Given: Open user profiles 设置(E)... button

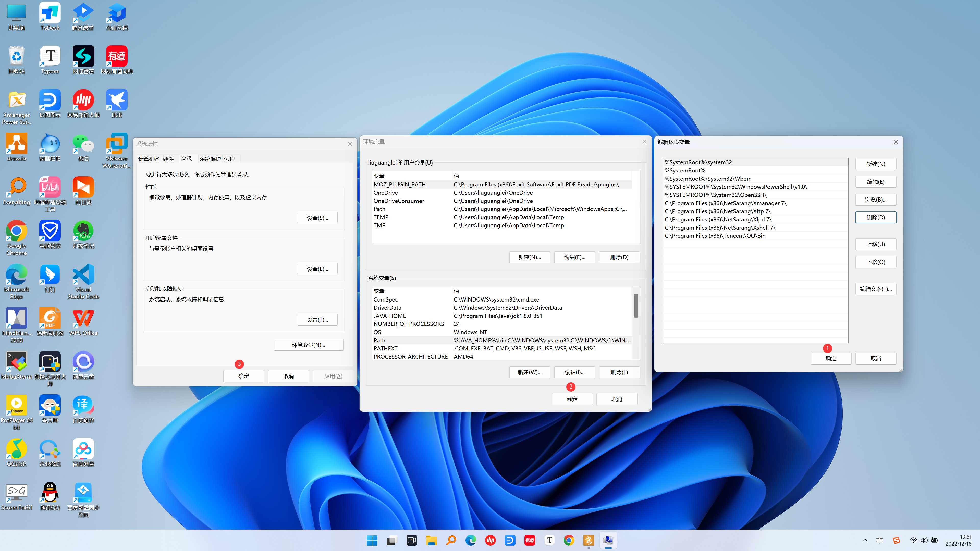Looking at the screenshot, I should click(317, 269).
